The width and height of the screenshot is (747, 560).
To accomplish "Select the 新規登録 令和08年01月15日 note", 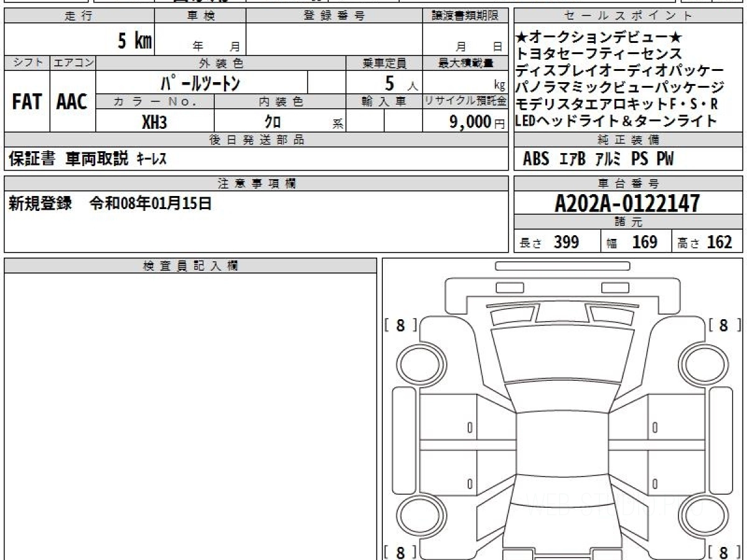I will pos(110,203).
